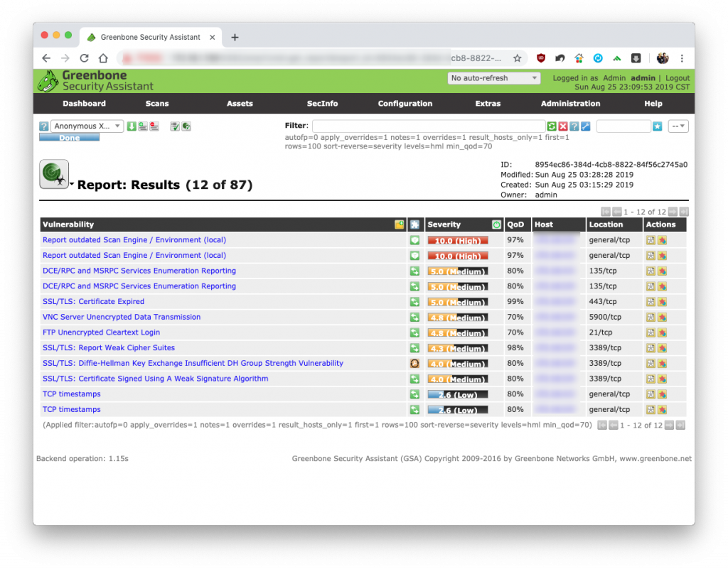Open the Help menu
This screenshot has height=569, width=728.
coord(653,104)
